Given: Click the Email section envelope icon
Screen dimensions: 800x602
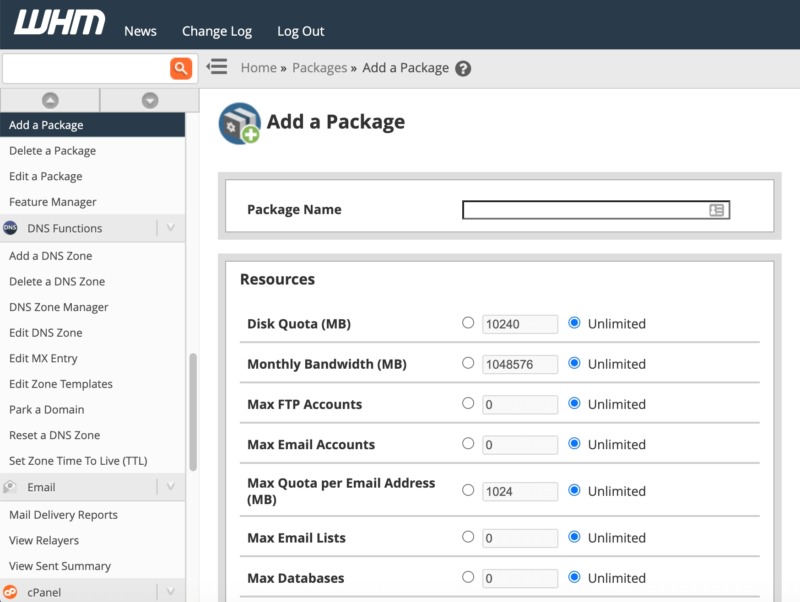Looking at the screenshot, I should (x=11, y=487).
